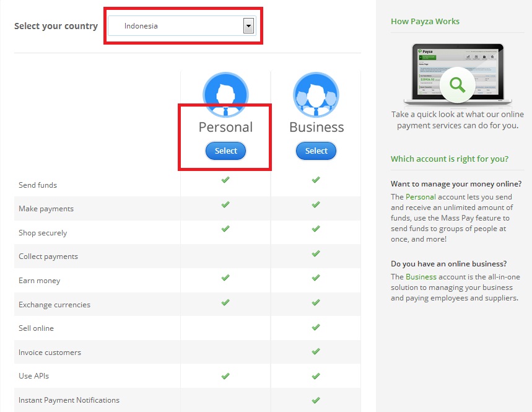532x412 pixels.
Task: Click Do you have an online business text
Action: point(448,264)
